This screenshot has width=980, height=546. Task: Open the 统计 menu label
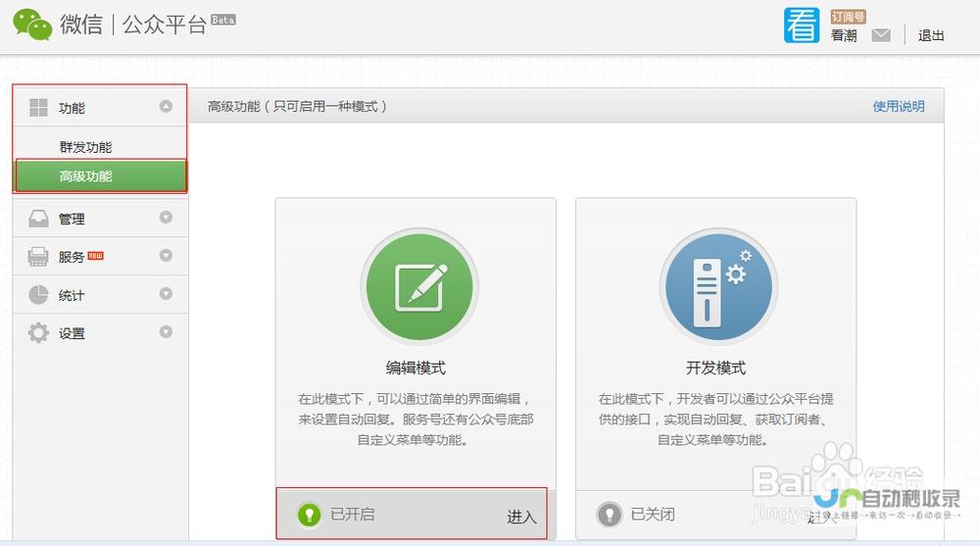[72, 295]
